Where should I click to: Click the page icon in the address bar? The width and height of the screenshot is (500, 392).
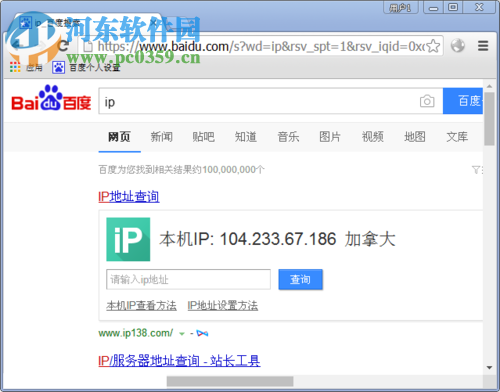[88, 46]
